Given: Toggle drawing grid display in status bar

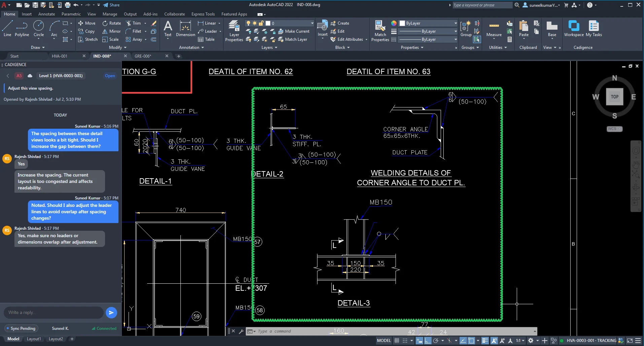Looking at the screenshot, I should point(397,341).
